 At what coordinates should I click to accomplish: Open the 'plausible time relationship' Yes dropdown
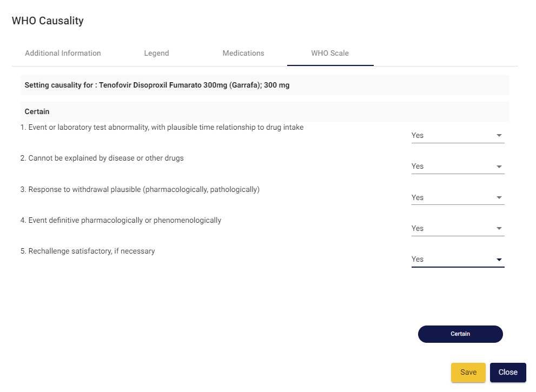click(x=452, y=136)
